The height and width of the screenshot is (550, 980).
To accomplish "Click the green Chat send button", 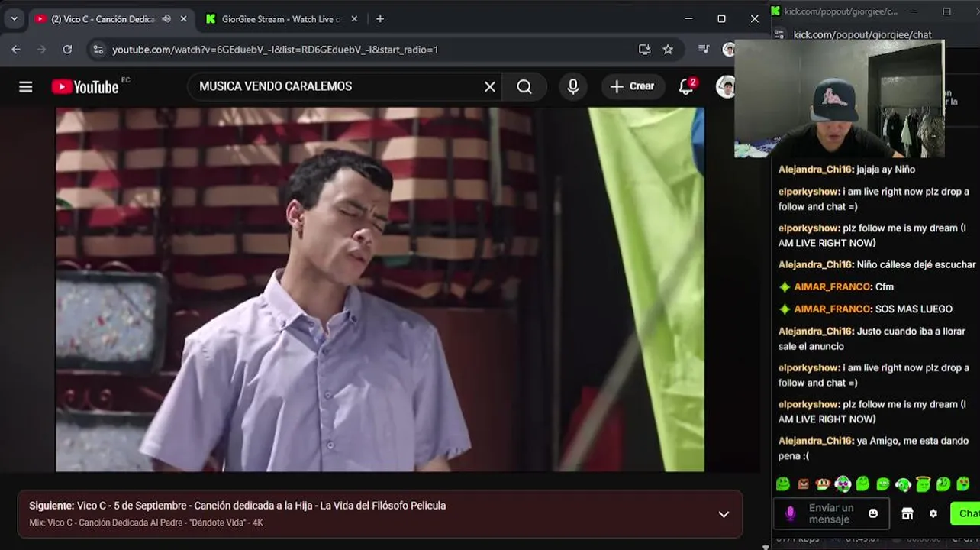I will coord(965,514).
